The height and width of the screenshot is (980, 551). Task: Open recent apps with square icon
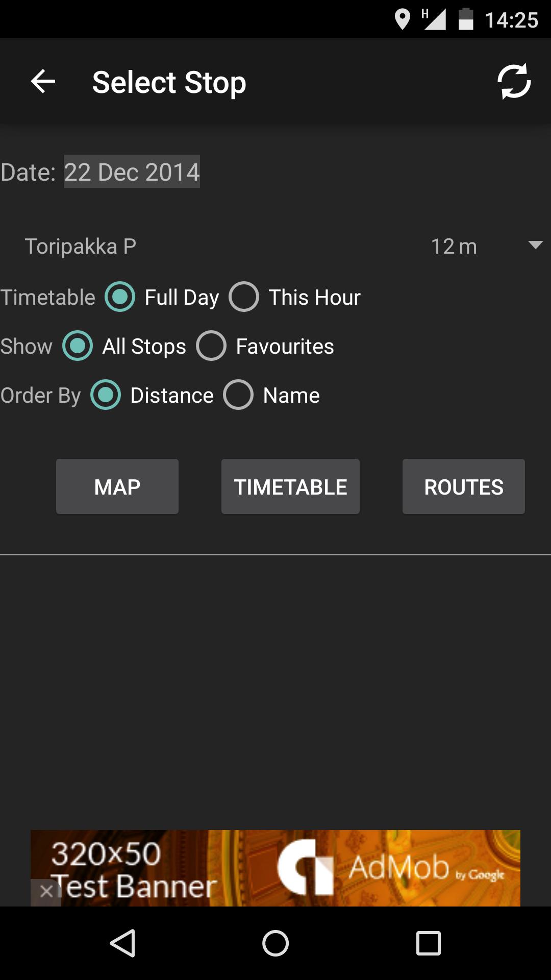click(428, 943)
